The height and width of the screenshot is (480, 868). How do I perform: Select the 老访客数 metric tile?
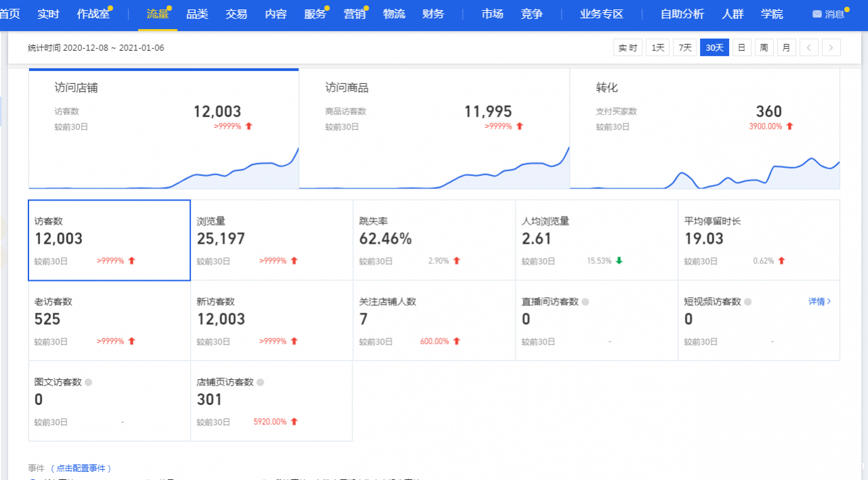coord(109,321)
